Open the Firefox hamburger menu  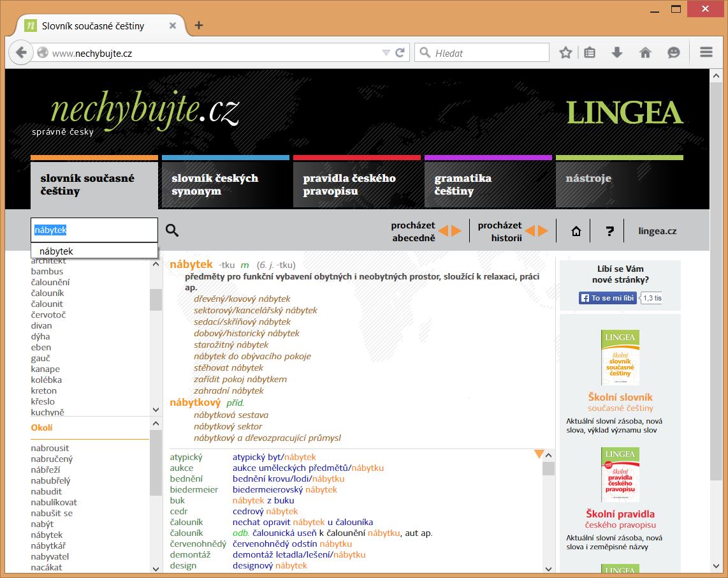[x=706, y=52]
